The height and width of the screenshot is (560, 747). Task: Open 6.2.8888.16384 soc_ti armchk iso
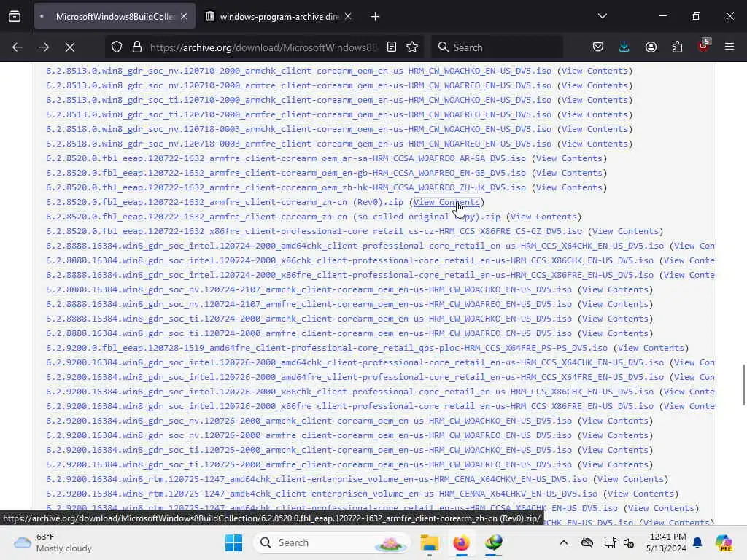click(309, 319)
